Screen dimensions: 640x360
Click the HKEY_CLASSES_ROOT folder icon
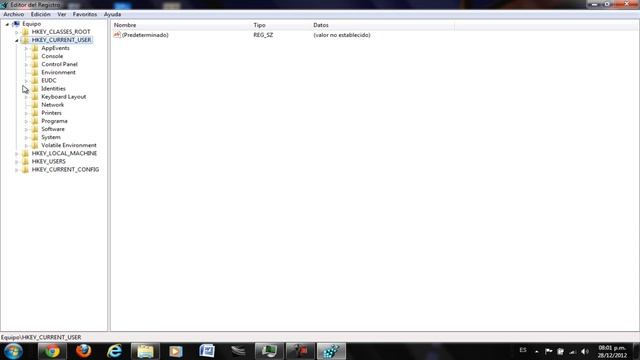pos(25,32)
